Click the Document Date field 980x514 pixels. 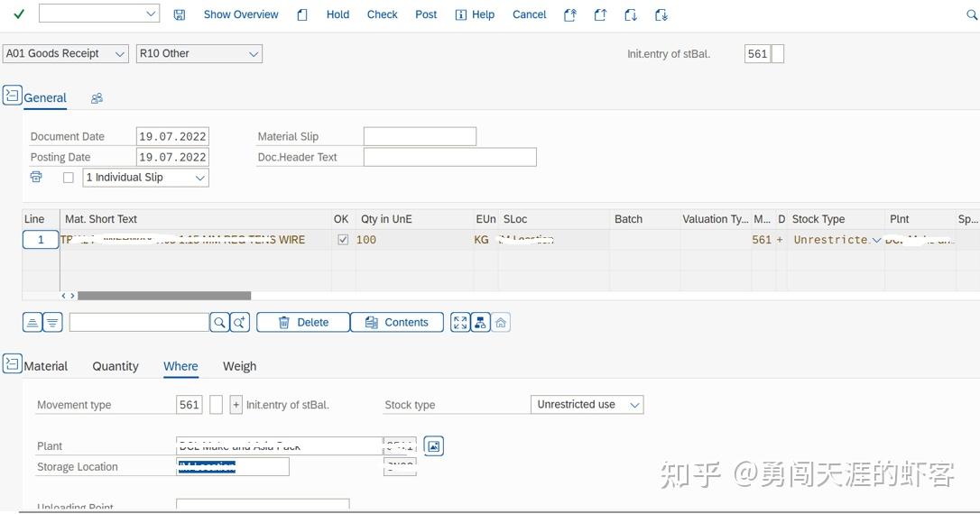[x=172, y=136]
